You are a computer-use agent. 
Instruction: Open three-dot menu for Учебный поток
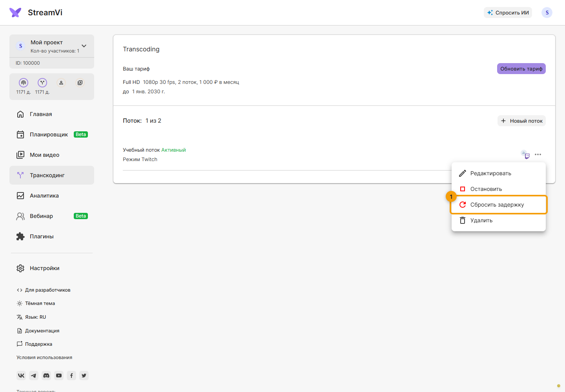click(538, 154)
